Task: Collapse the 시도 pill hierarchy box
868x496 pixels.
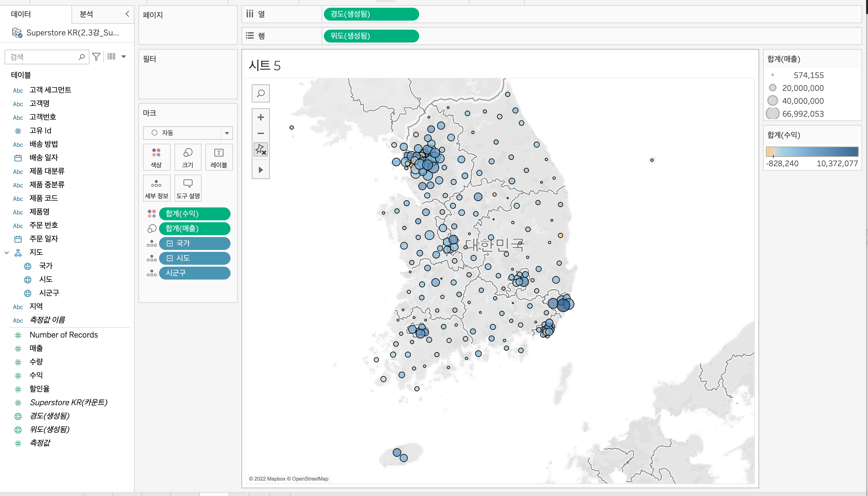Action: [170, 258]
